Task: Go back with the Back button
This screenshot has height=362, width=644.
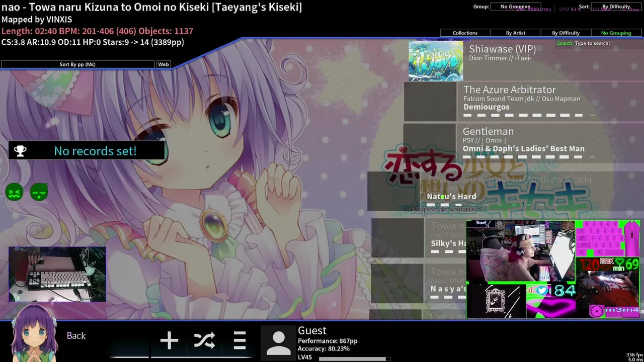Action: (76, 335)
